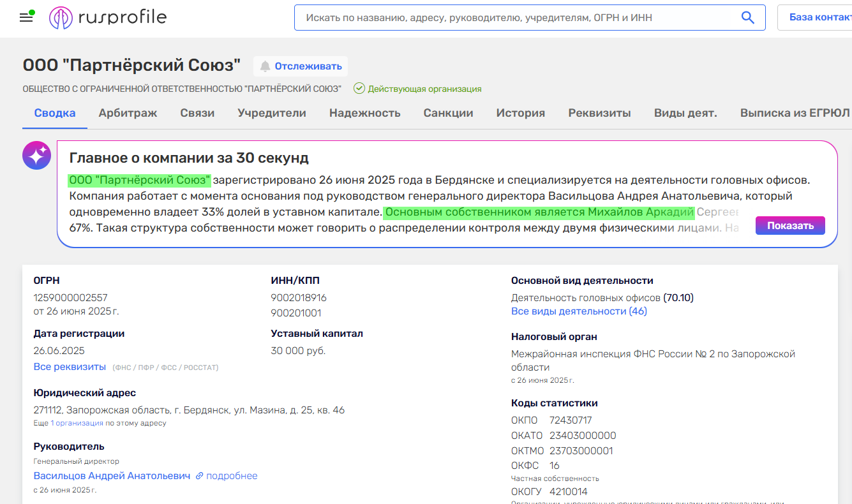The width and height of the screenshot is (852, 504).
Task: Open the База контактов button
Action: pos(819,18)
